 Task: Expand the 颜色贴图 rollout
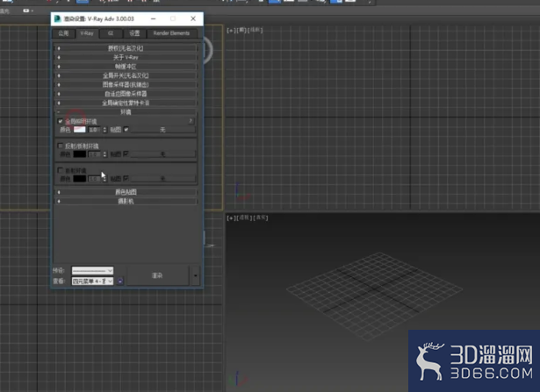click(x=126, y=192)
